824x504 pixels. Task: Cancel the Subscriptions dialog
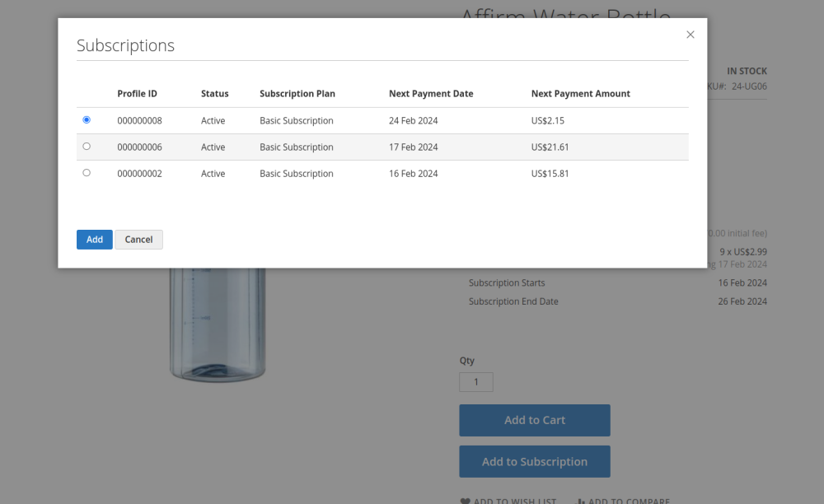pyautogui.click(x=138, y=240)
